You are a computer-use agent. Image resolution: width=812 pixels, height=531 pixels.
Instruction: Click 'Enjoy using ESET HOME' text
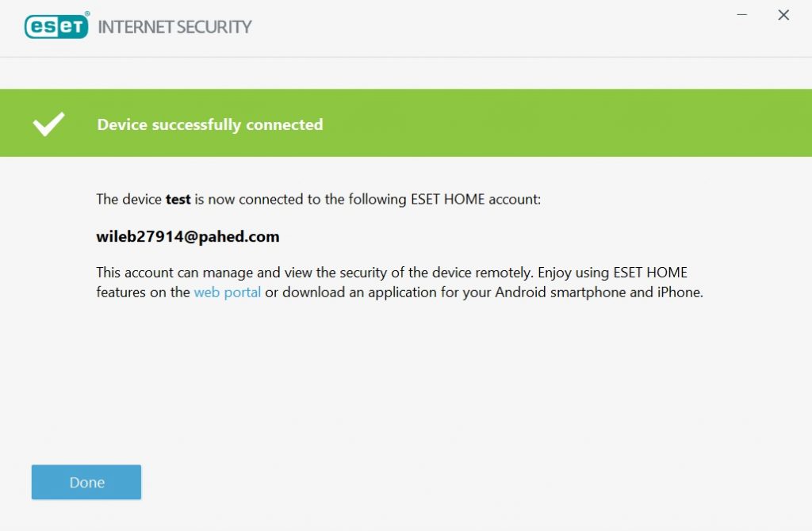tap(612, 272)
